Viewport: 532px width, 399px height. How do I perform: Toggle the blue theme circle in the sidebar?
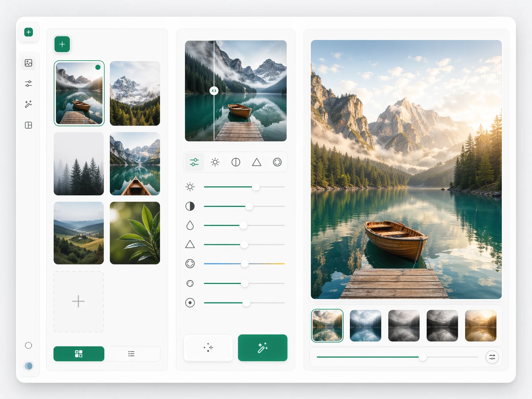coord(29,366)
